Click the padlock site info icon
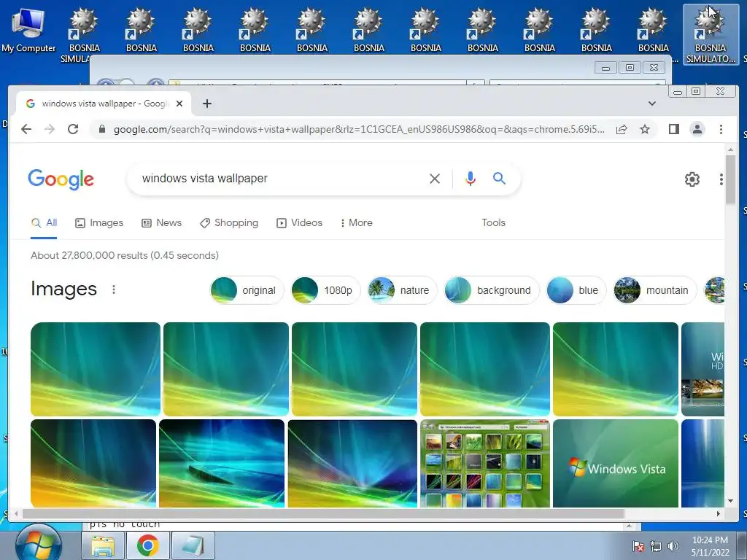Viewport: 747px width, 560px height. pyautogui.click(x=102, y=129)
